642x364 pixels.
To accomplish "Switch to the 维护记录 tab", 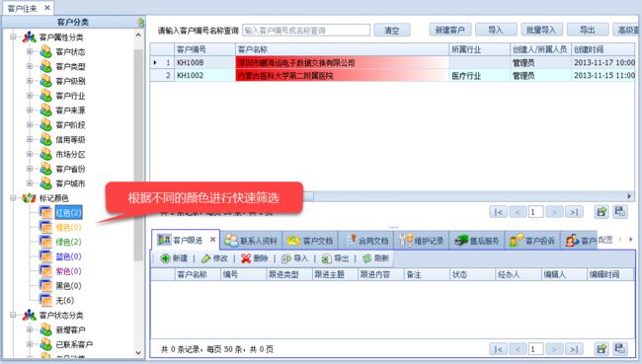I will click(x=422, y=241).
